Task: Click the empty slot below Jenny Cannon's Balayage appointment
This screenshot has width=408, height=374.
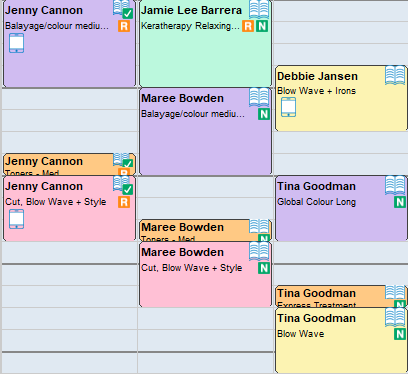Action: pos(69,99)
